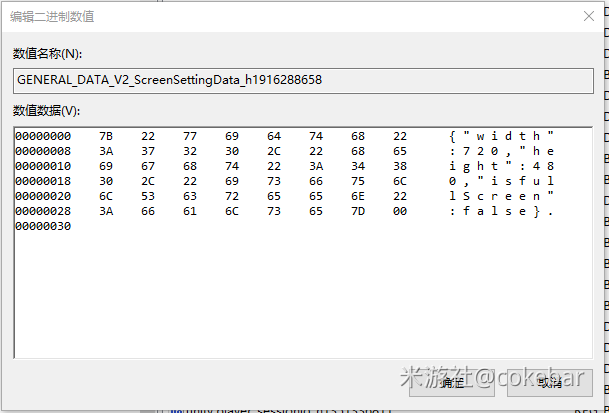This screenshot has height=413, width=609.
Task: Select hex byte 6E in fifth row
Action: pos(358,196)
